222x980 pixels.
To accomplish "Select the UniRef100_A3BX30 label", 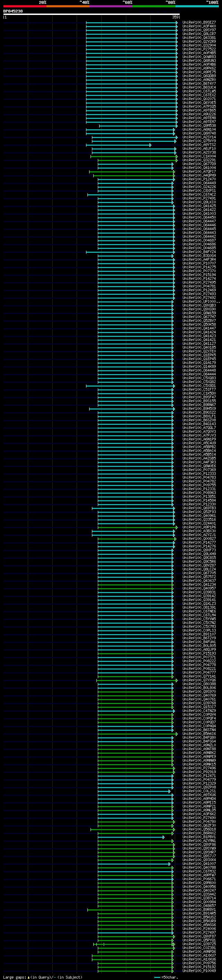I will (x=199, y=531).
